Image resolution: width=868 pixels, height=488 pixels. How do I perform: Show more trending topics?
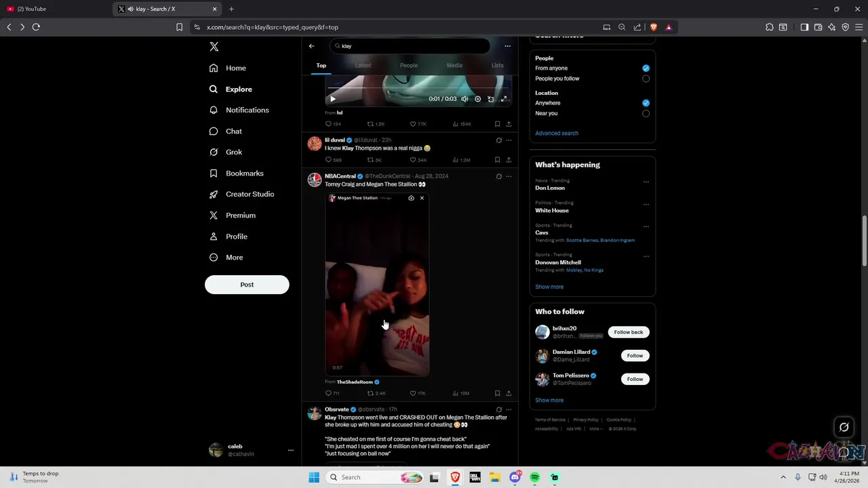click(x=549, y=287)
